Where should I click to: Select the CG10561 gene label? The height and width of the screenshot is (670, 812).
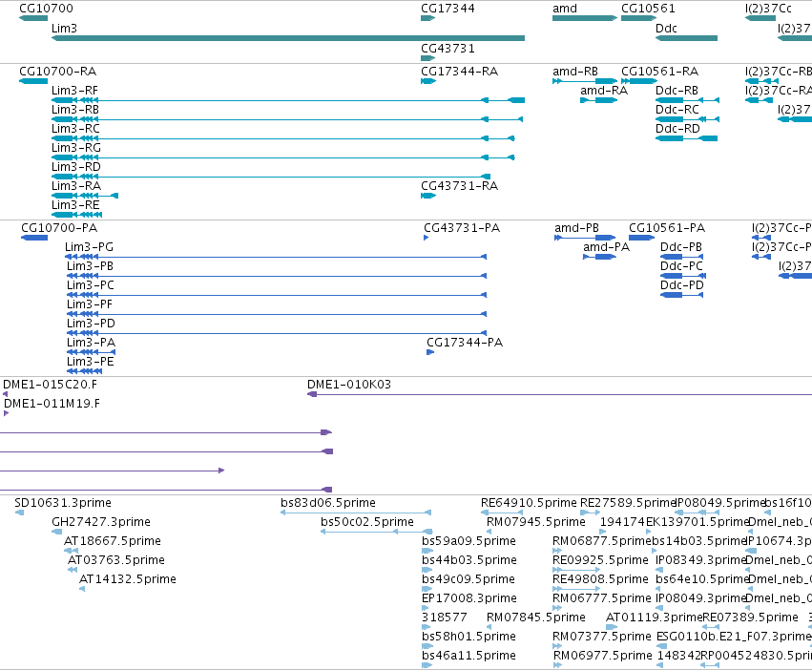[x=648, y=9]
